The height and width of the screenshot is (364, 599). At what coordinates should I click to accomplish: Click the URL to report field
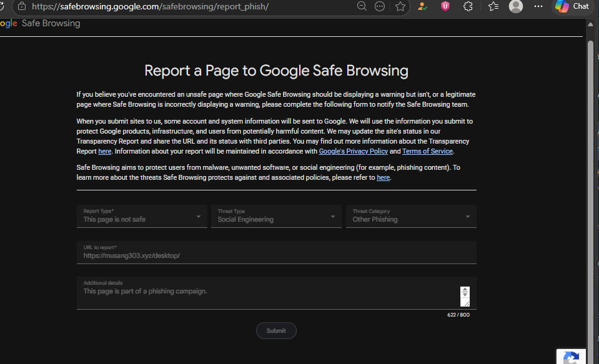click(x=276, y=252)
